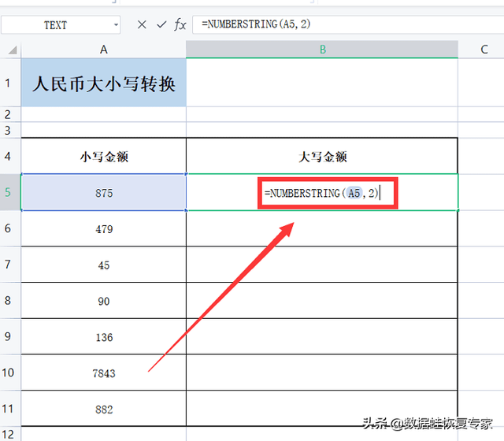Select row 3 header

point(10,130)
